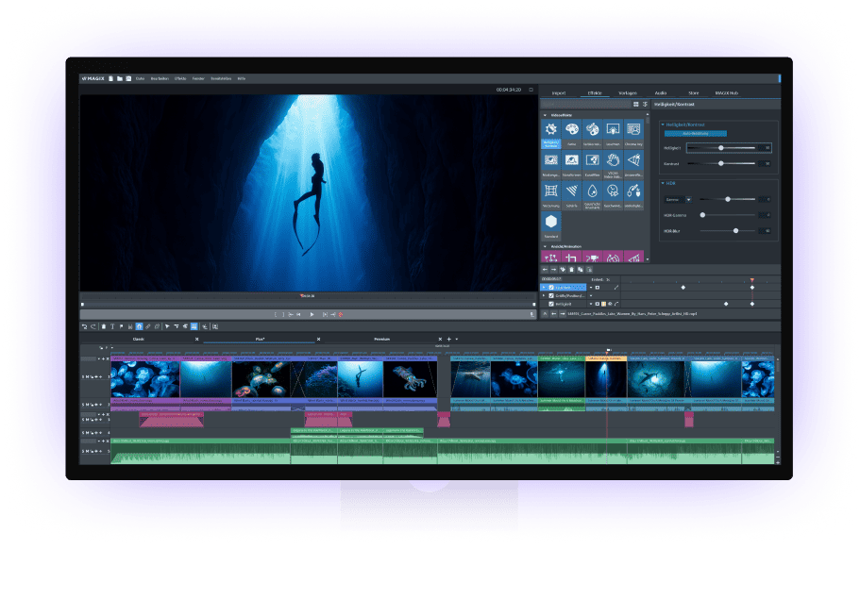Click the Auto-Belichtung button
Viewport: 860px width, 616px height.
[696, 133]
